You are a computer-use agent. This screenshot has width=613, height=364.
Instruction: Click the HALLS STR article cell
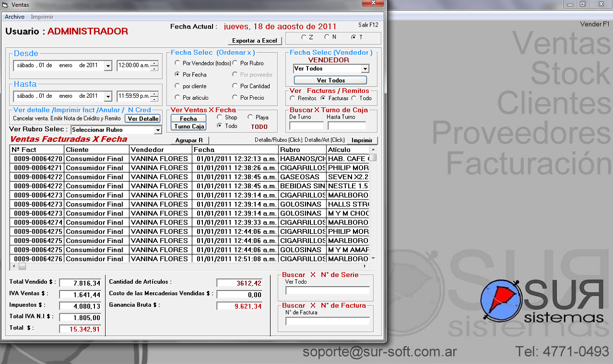[x=348, y=204]
